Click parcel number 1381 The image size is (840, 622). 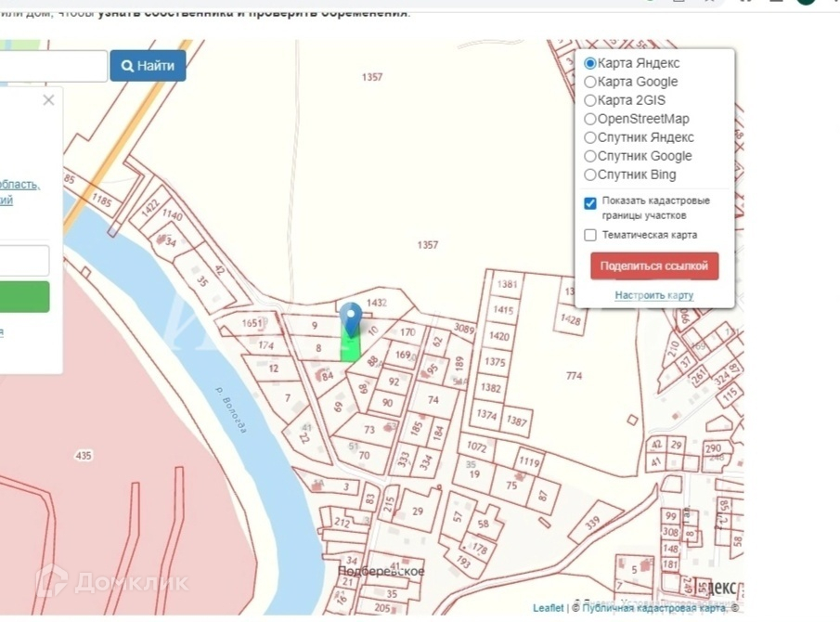point(508,284)
